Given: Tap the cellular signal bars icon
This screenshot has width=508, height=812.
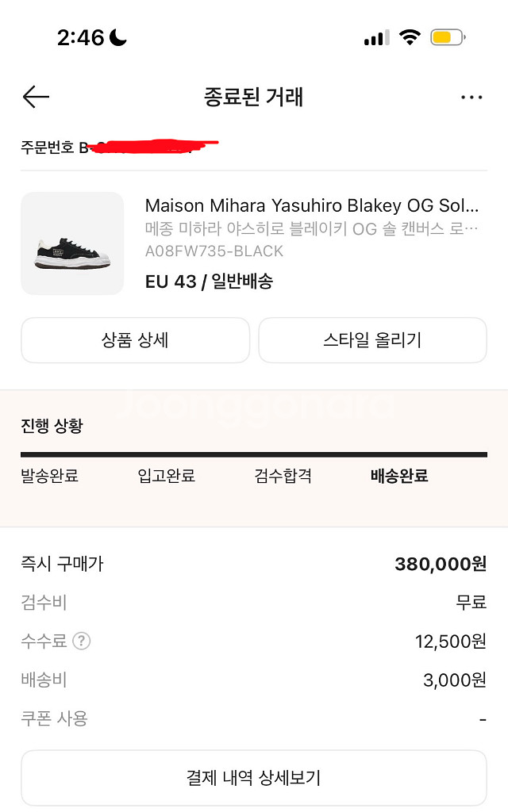Looking at the screenshot, I should click(x=373, y=36).
